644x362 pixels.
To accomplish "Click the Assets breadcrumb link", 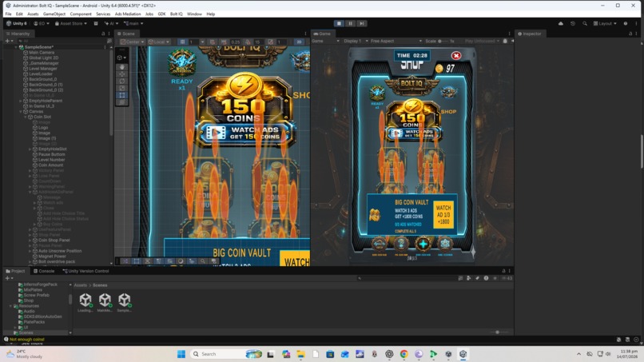I will click(80, 285).
